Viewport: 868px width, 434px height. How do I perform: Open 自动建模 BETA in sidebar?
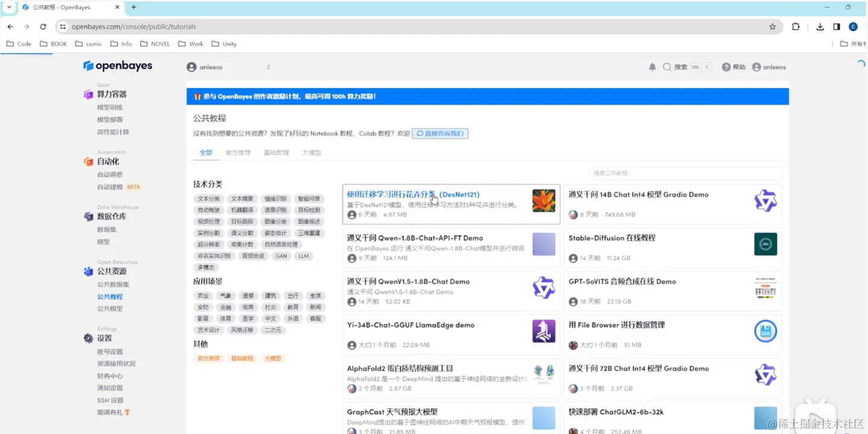(119, 187)
